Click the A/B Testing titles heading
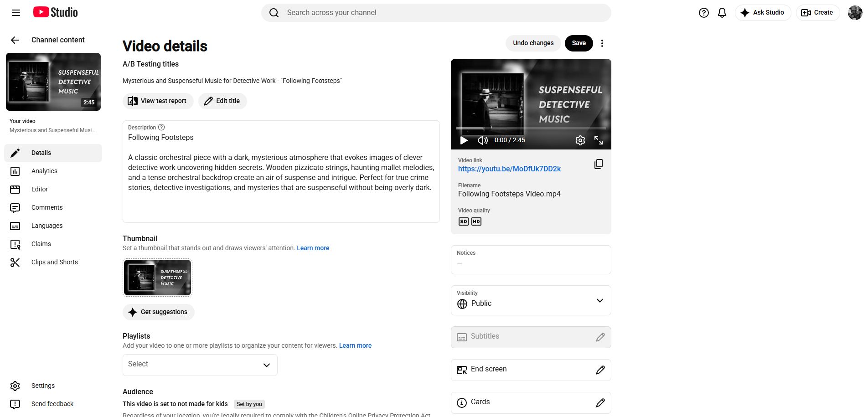Image resolution: width=868 pixels, height=417 pixels. tap(150, 64)
